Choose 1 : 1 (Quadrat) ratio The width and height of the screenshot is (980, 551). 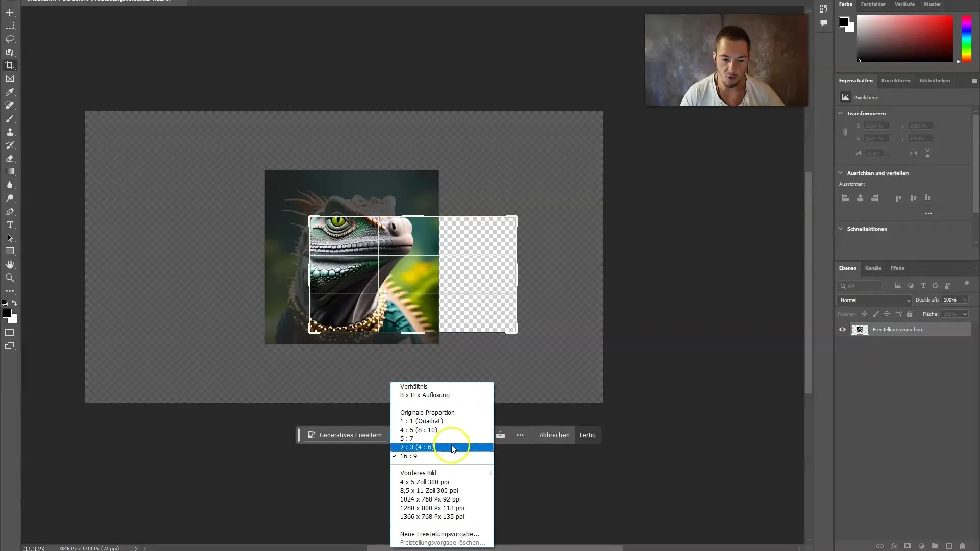[442, 421]
